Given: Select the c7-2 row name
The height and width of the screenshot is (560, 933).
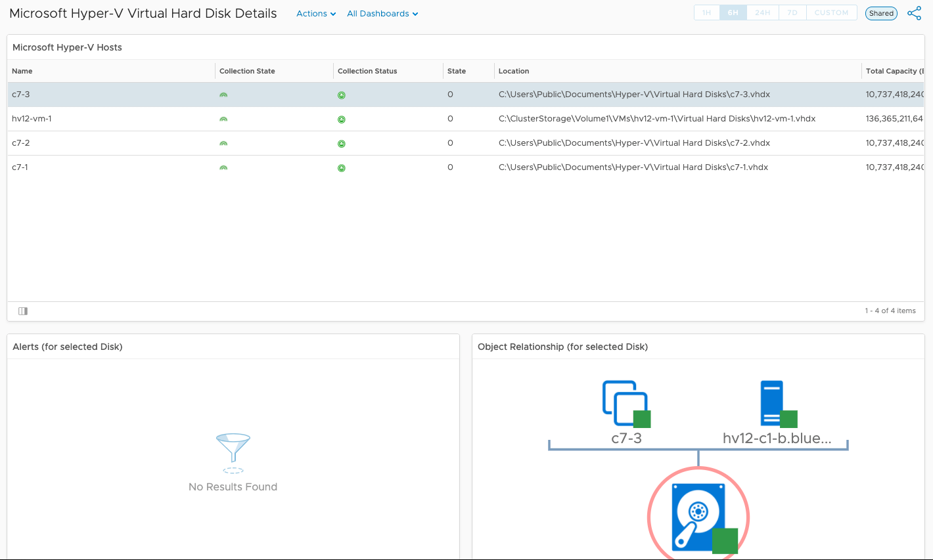Looking at the screenshot, I should 21,143.
